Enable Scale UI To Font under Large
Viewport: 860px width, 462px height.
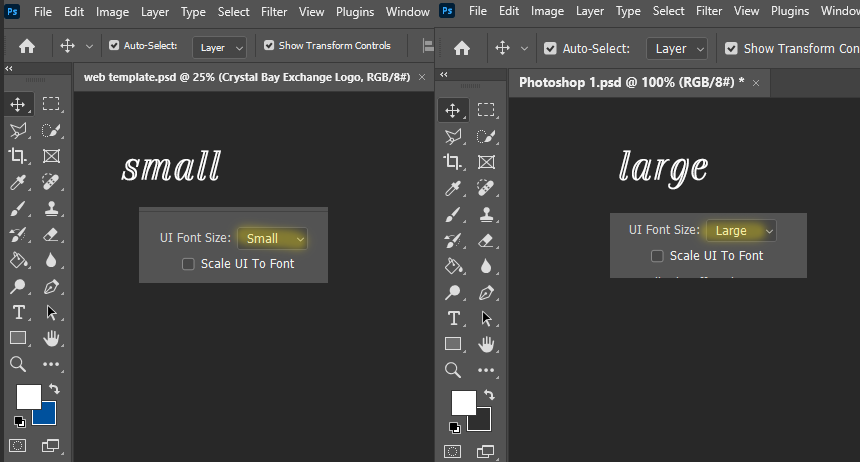(x=657, y=256)
